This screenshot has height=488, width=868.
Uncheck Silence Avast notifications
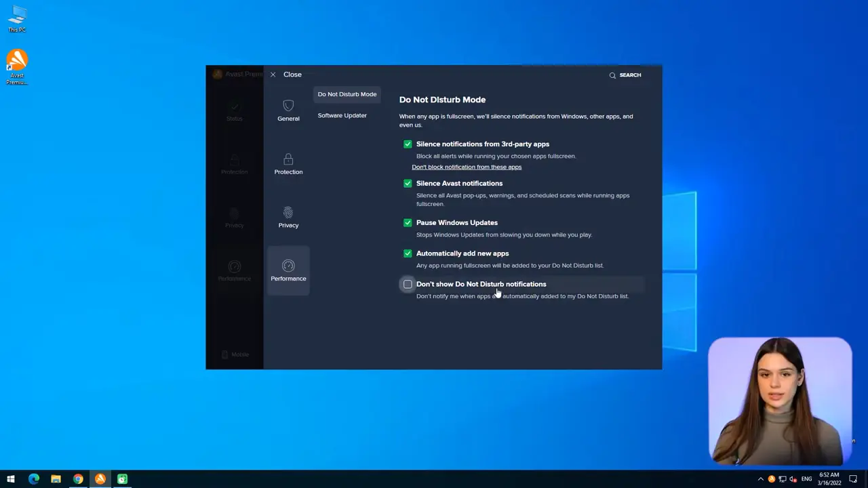[408, 184]
